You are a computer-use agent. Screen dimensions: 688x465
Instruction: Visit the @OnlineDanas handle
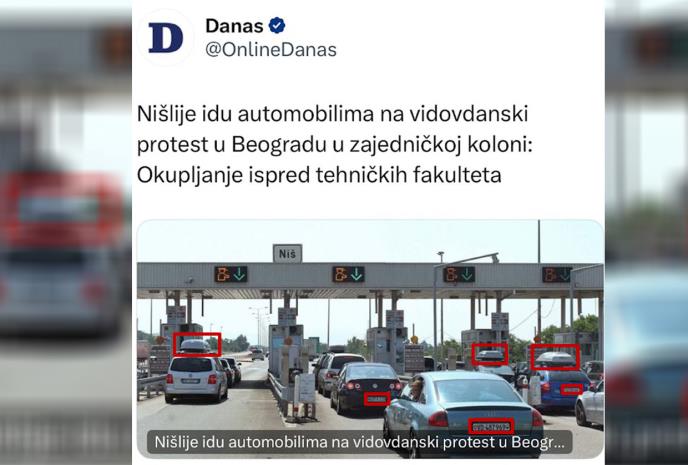271,50
